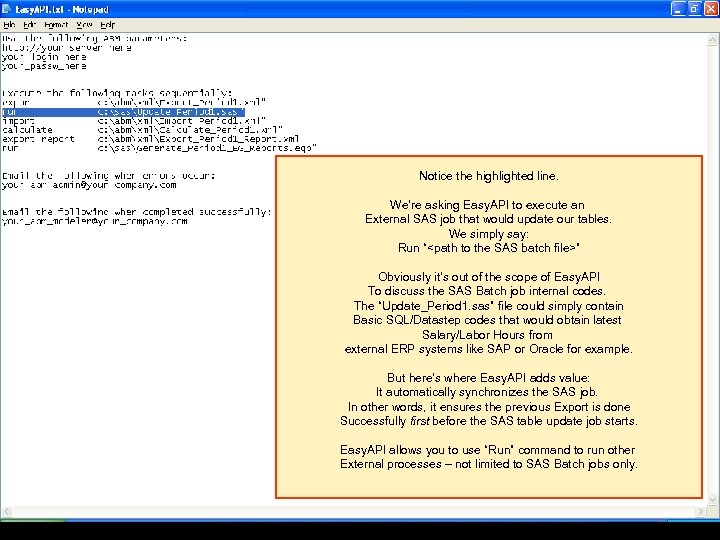This screenshot has height=540, width=720.
Task: Click the 'Use the following ABM parameters' line
Action: pos(95,39)
